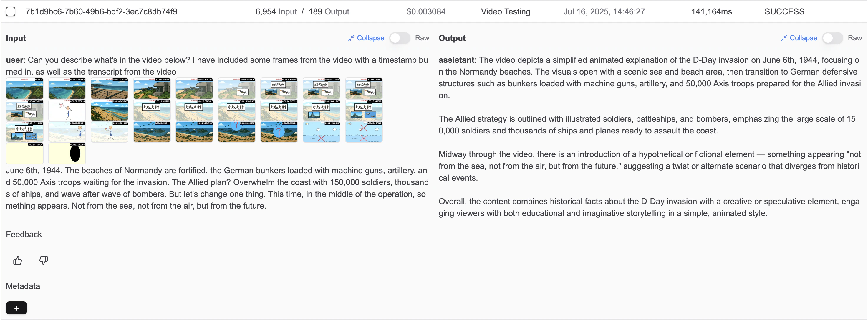868x320 pixels.
Task: Open the soldiers frame at 0:00:14.513725
Action: [279, 110]
